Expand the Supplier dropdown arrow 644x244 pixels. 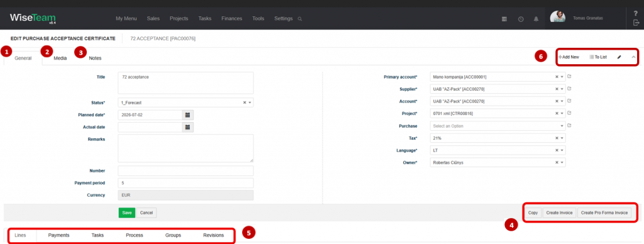562,89
